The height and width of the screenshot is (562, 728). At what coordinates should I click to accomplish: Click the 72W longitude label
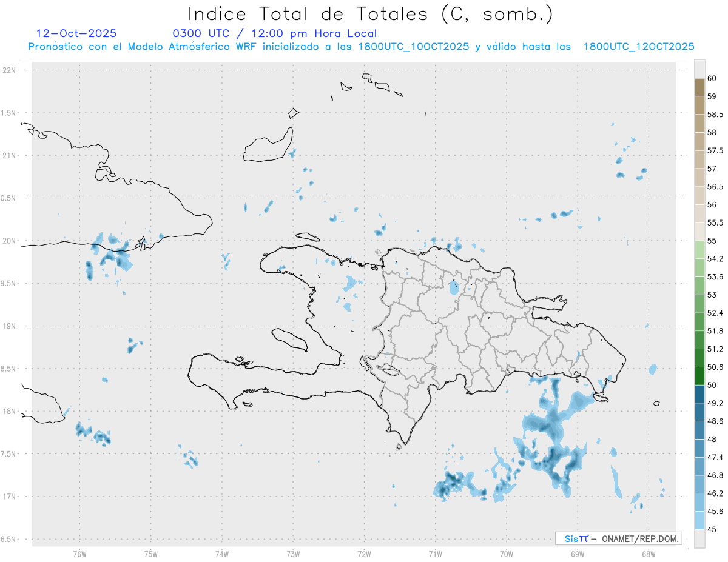pos(364,554)
